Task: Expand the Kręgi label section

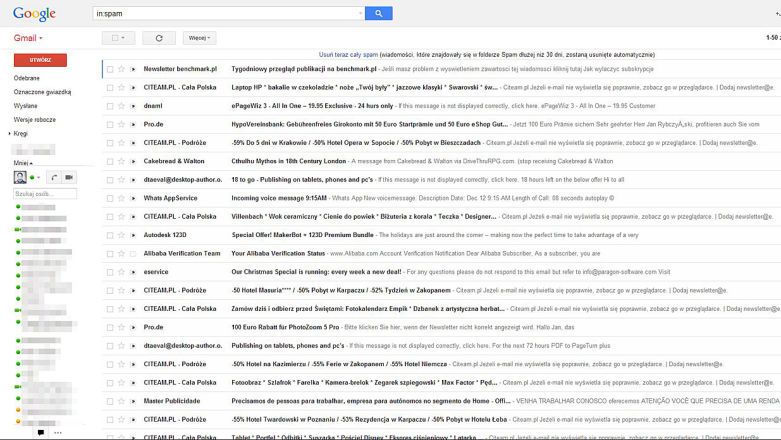Action: tap(9, 134)
